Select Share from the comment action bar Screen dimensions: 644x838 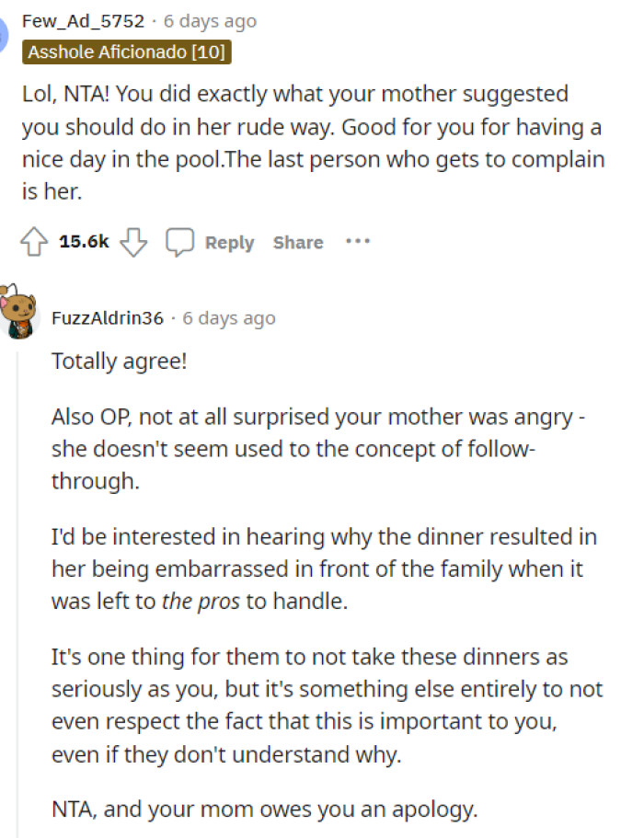coord(297,242)
